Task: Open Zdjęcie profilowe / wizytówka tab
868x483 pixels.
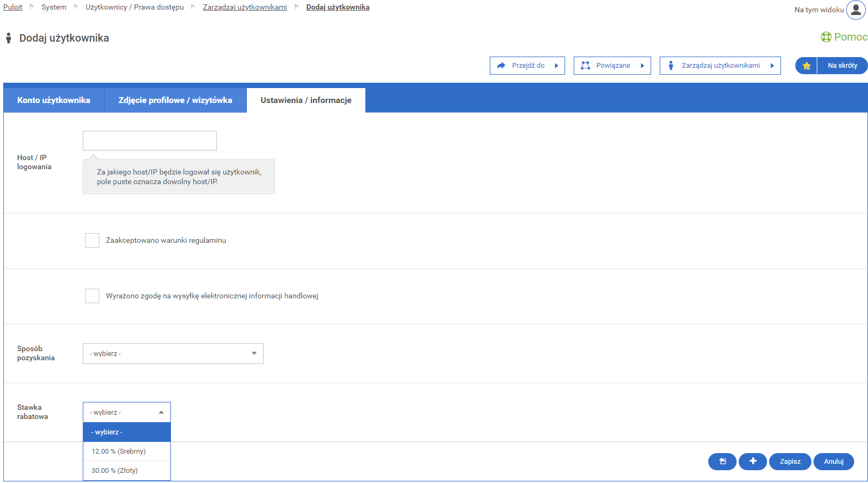Action: pos(175,100)
